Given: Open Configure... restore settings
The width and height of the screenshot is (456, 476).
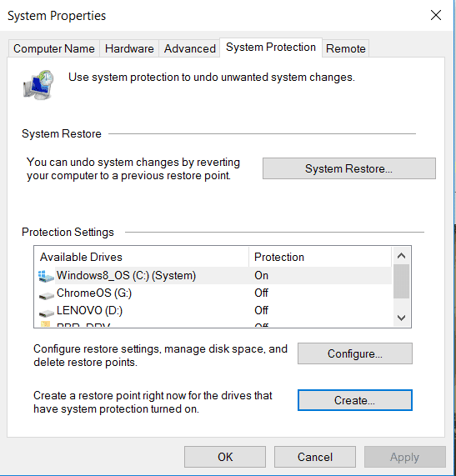Looking at the screenshot, I should pyautogui.click(x=355, y=353).
